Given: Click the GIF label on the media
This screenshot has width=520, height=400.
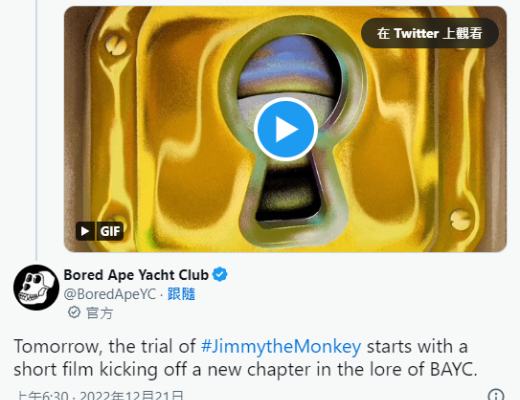Looking at the screenshot, I should pyautogui.click(x=110, y=231).
